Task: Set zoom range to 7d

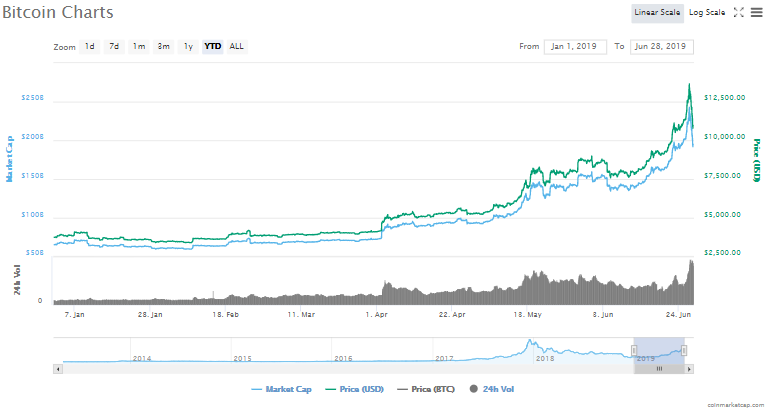Action: pos(114,46)
